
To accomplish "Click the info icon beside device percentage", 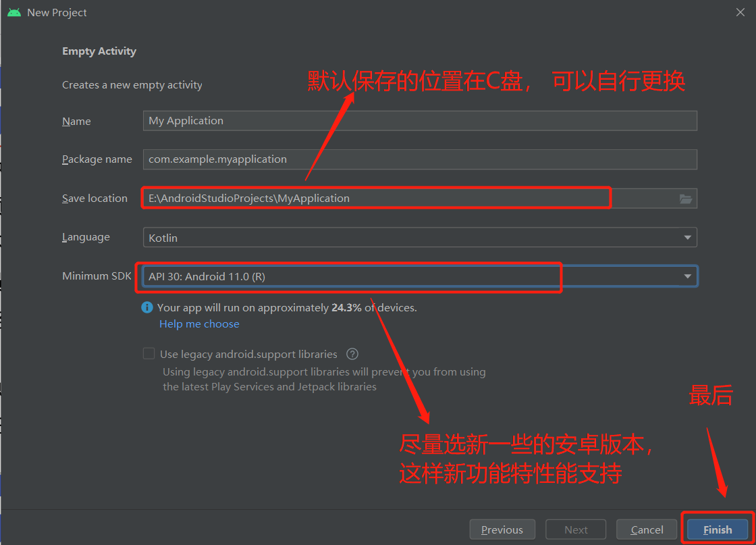I will click(147, 308).
